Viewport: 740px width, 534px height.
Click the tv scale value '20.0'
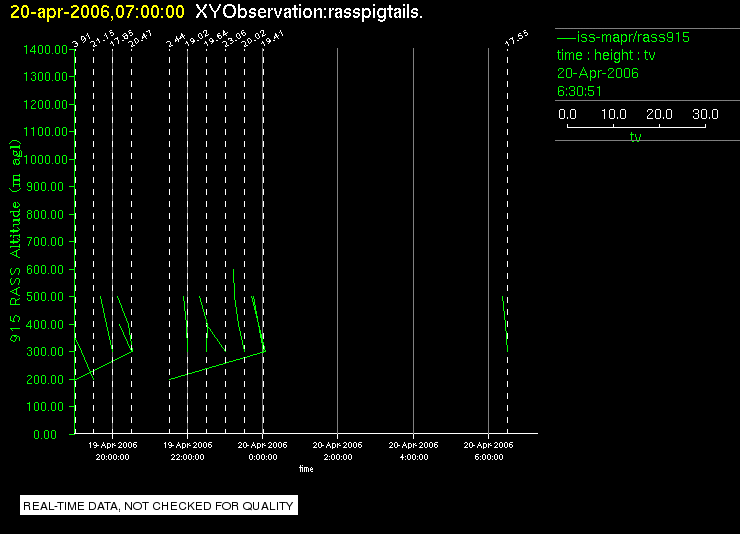pyautogui.click(x=659, y=114)
